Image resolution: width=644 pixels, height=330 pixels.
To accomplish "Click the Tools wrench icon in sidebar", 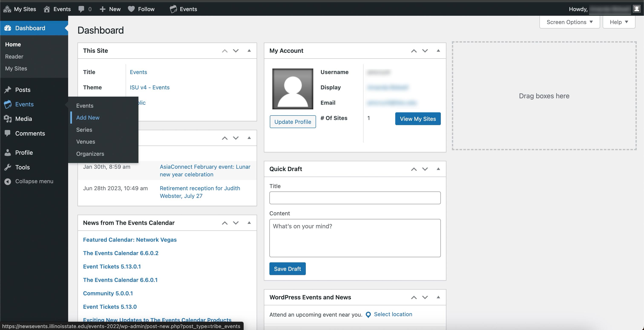I will (8, 167).
